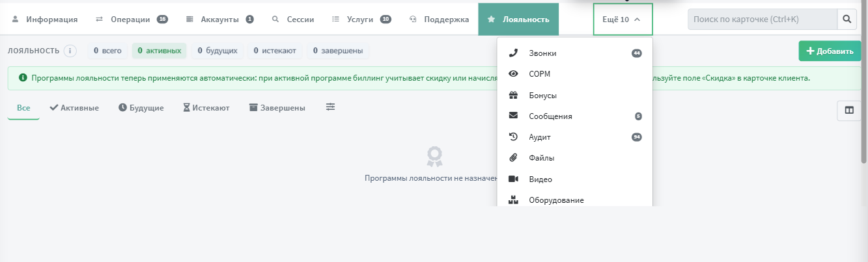Click the 0 всего counter badge

(107, 51)
